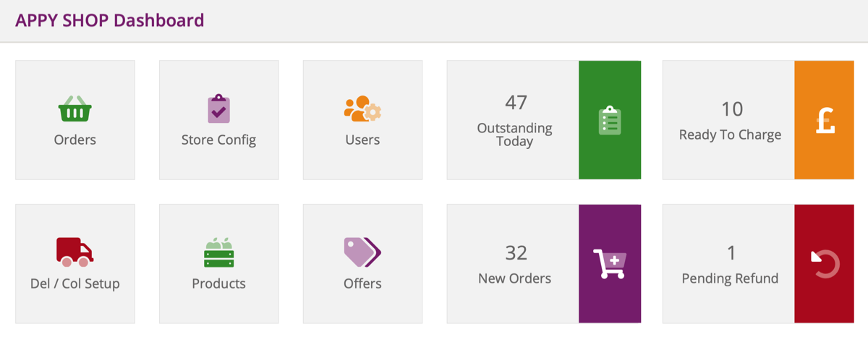Click the orange Users gear icon
This screenshot has width=868, height=337.
[362, 109]
